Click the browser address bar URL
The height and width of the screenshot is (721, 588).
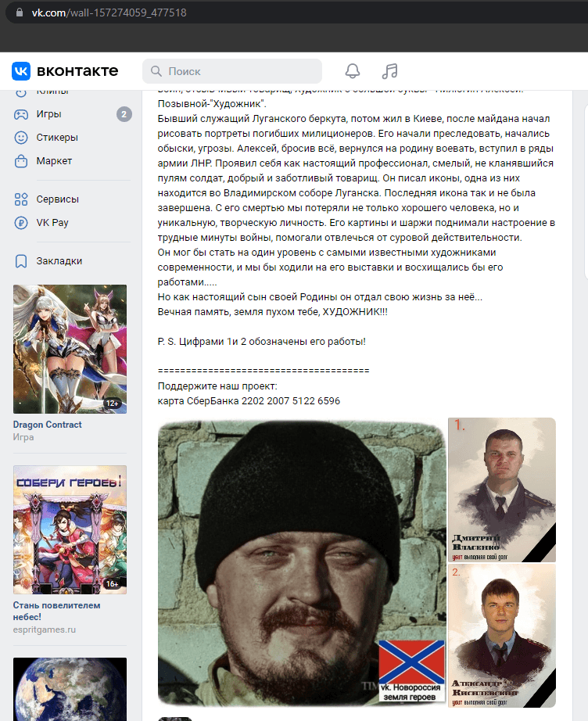coord(109,13)
